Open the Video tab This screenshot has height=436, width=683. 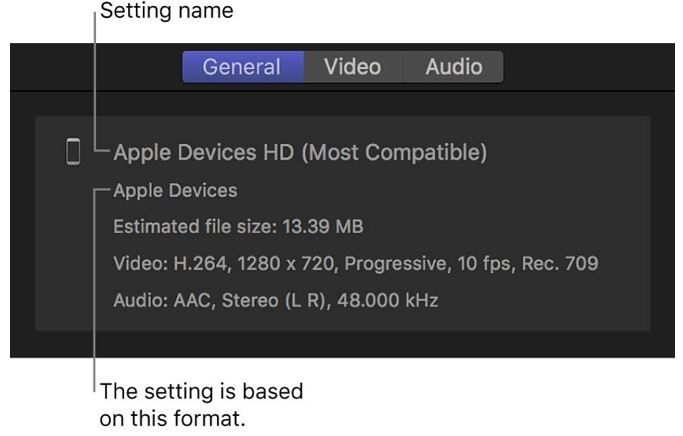click(x=353, y=67)
